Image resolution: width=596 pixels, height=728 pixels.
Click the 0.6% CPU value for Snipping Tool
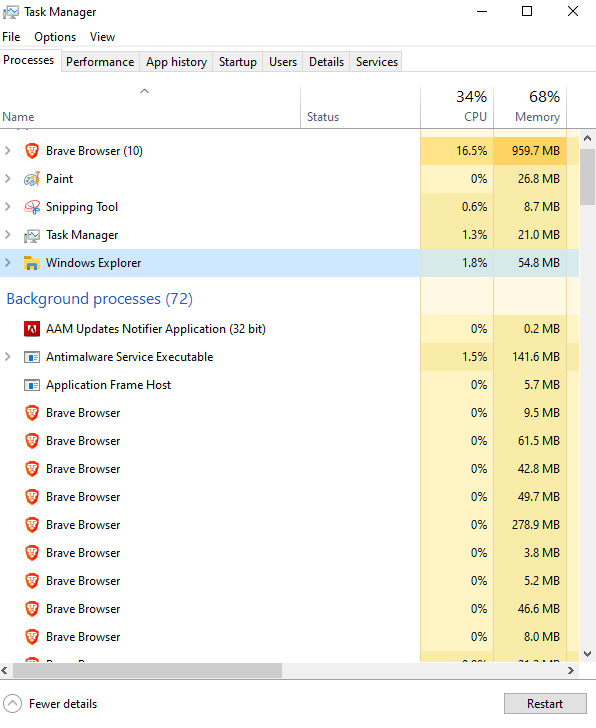coord(474,207)
